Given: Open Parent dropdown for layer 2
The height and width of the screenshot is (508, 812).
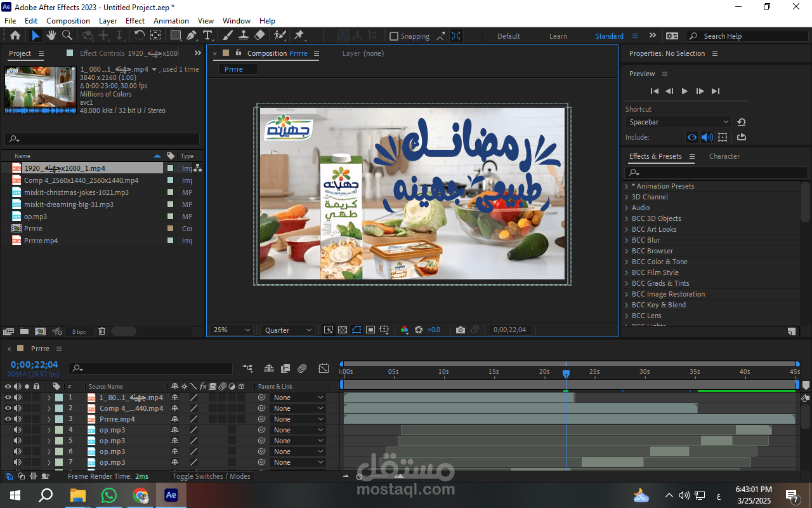Looking at the screenshot, I should click(x=298, y=408).
